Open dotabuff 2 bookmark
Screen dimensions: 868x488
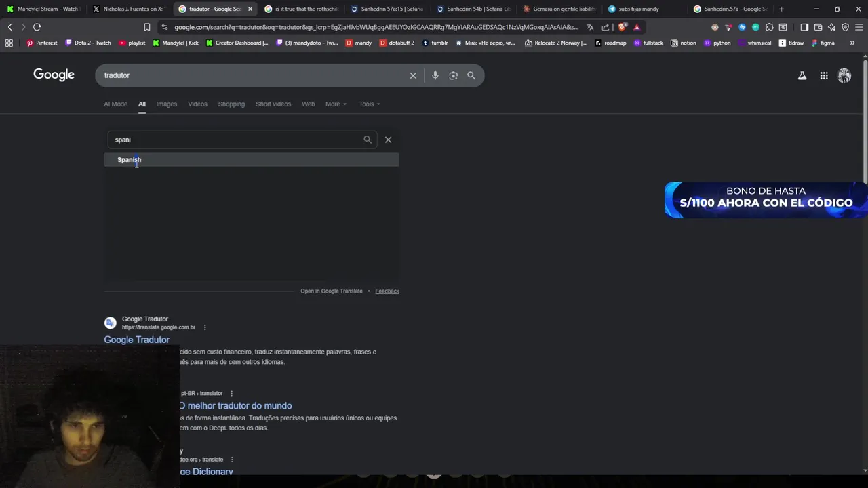397,43
